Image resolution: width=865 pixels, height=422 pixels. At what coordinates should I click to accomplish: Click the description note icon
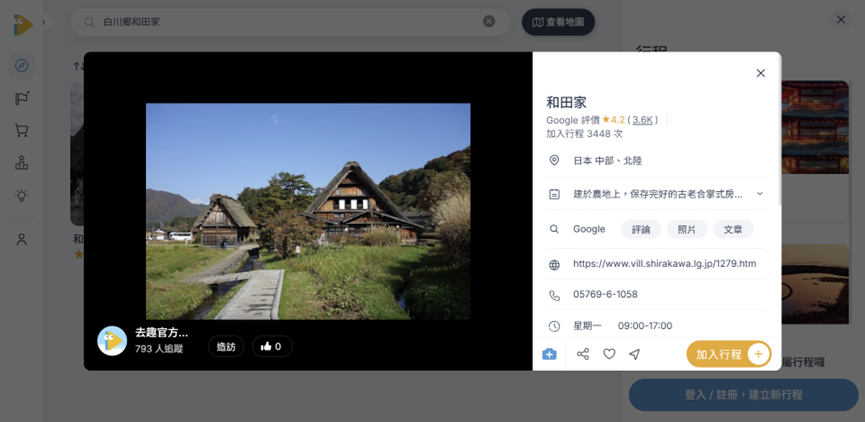tap(554, 194)
